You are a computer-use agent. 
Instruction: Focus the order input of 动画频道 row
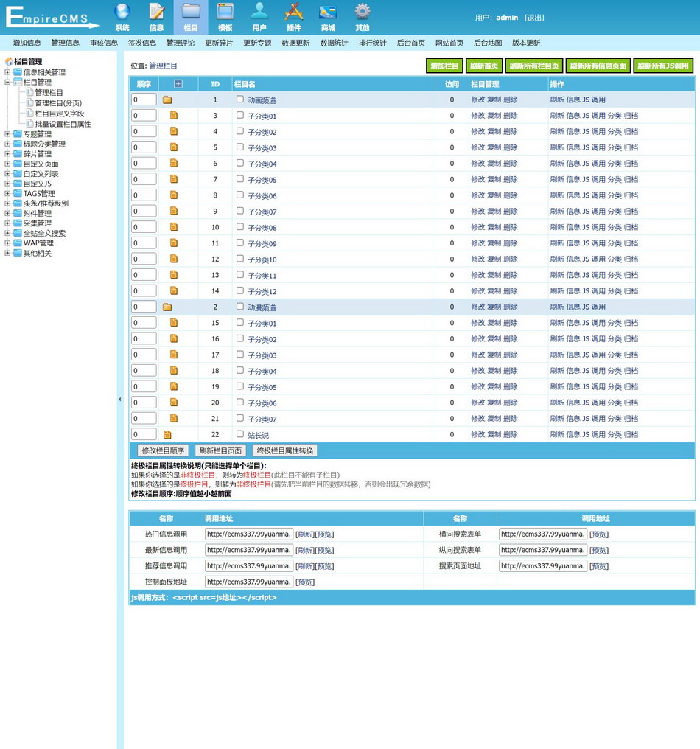pos(144,100)
